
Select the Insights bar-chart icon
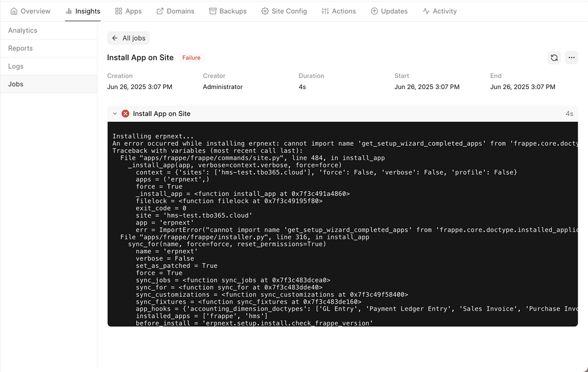coord(68,10)
